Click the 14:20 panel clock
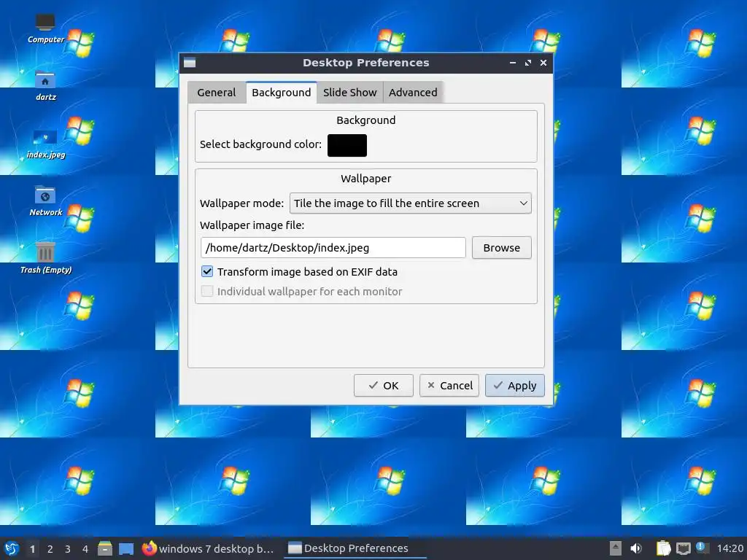The width and height of the screenshot is (747, 560). coord(729,548)
